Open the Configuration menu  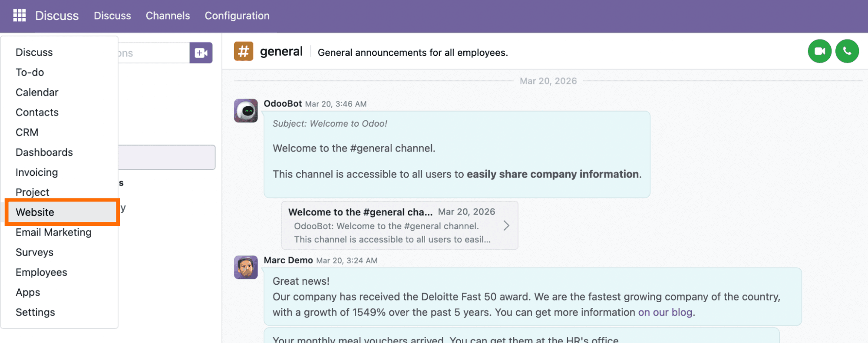point(237,16)
